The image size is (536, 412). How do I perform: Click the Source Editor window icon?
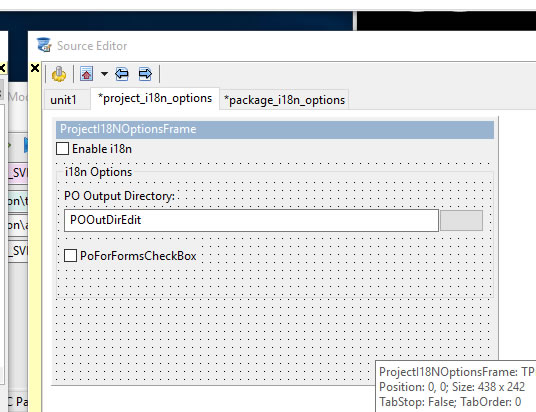click(44, 45)
